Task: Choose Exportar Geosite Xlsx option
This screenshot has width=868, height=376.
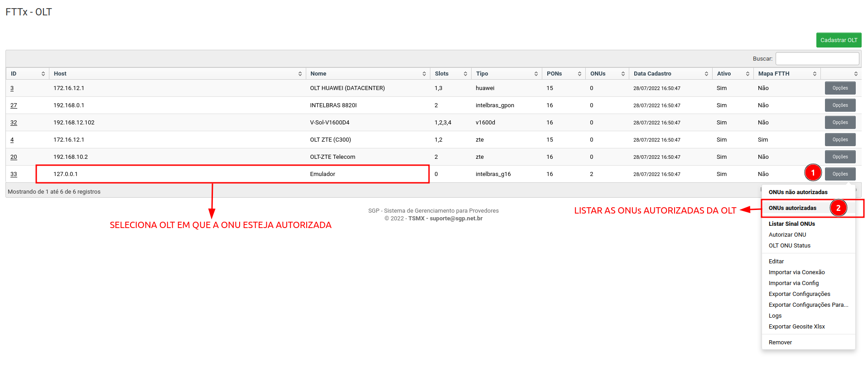Action: (x=796, y=327)
